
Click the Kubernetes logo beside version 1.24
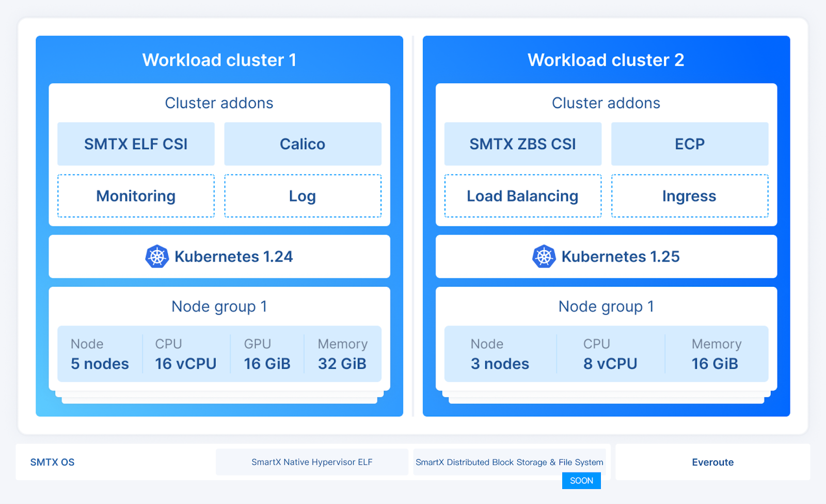pos(157,256)
